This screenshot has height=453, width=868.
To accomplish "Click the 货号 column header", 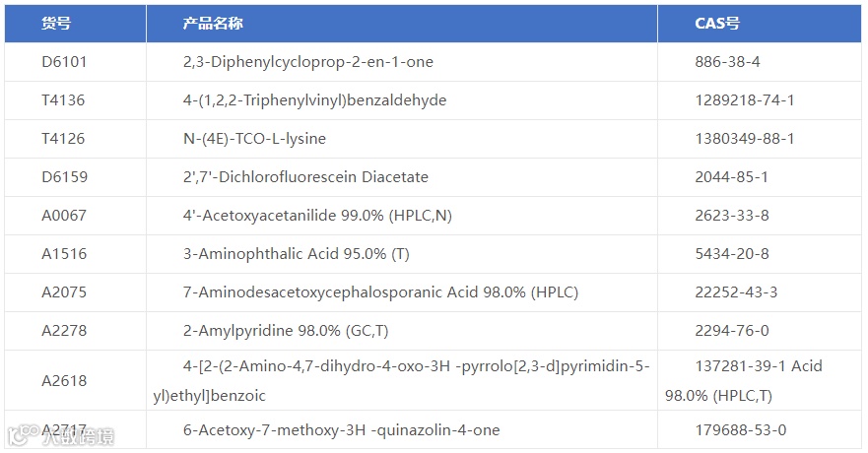I will [x=55, y=24].
